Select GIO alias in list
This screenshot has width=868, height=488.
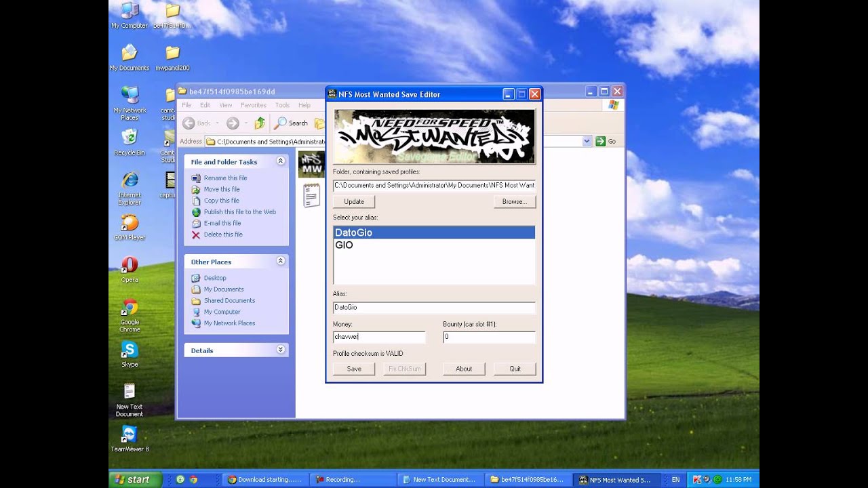click(x=434, y=245)
